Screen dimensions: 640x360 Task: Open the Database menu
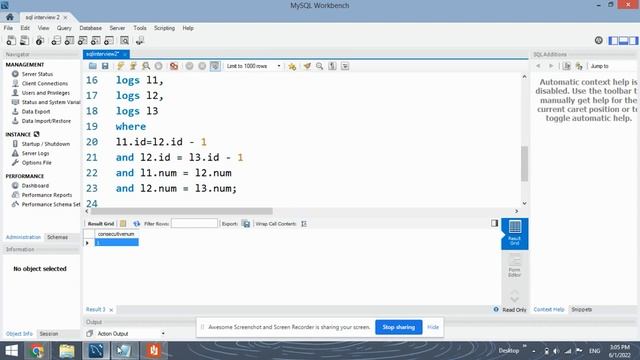point(91,28)
